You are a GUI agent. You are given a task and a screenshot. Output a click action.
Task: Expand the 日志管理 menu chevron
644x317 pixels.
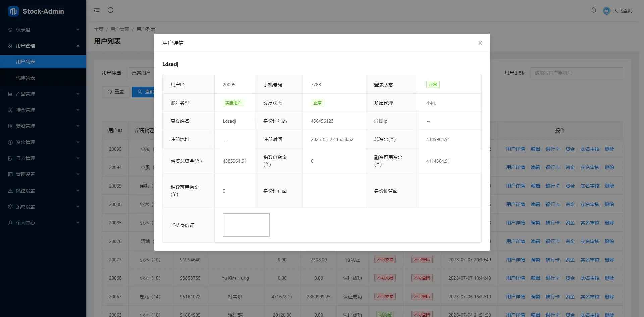pyautogui.click(x=78, y=158)
